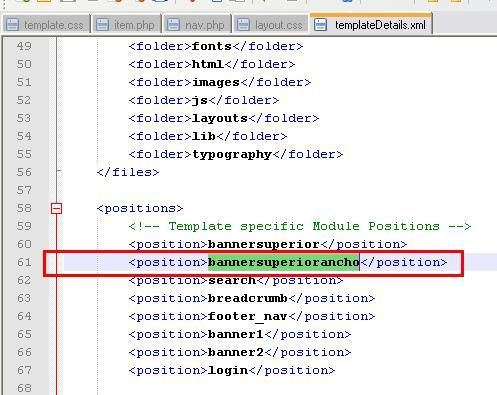This screenshot has height=395, width=497.
Task: Click the login position line
Action: click(x=232, y=370)
